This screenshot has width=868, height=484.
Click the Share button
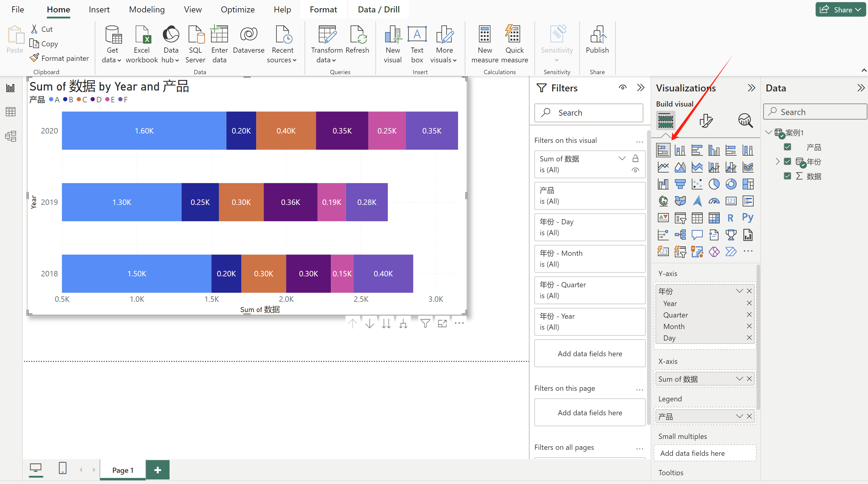click(840, 9)
